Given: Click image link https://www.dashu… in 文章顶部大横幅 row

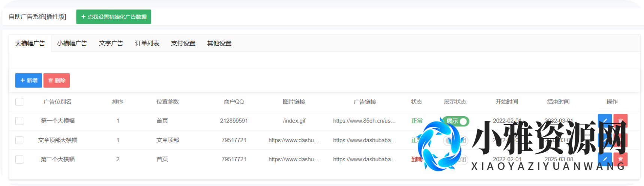Looking at the screenshot, I should click(x=294, y=140).
